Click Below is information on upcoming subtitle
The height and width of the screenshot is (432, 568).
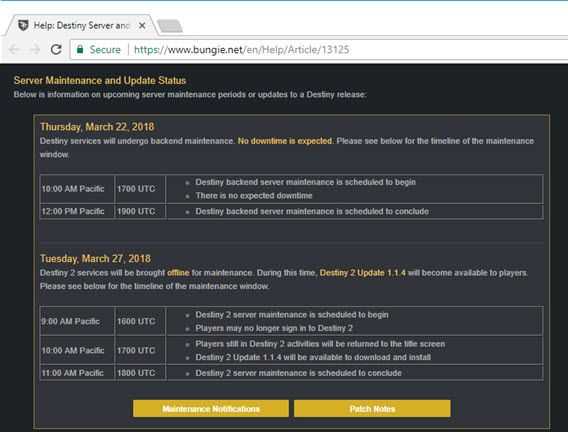tap(190, 95)
